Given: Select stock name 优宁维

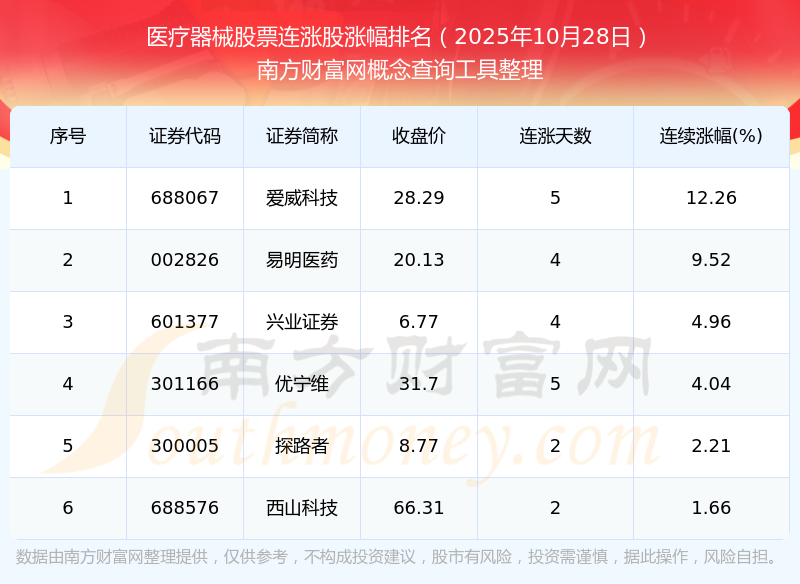Looking at the screenshot, I should click(302, 384).
